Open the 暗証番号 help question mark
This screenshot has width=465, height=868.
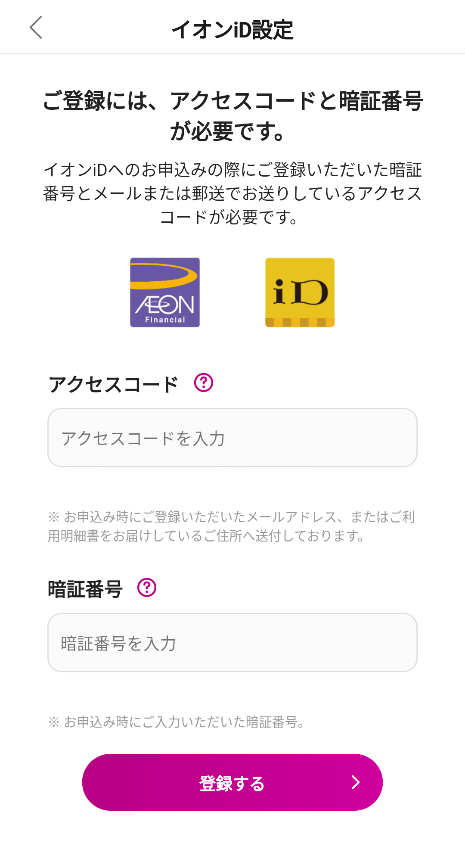click(x=147, y=588)
